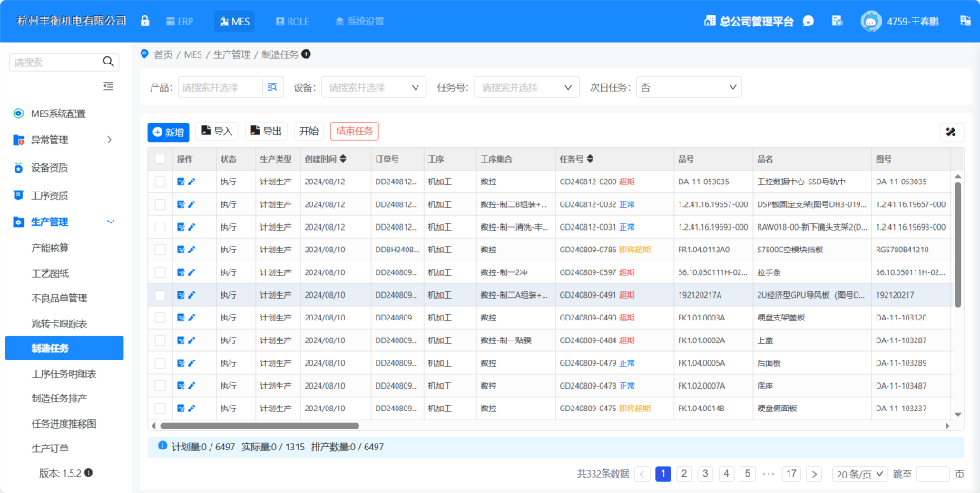Click the horizontal scrollbar below the table
Screen dimensions: 980x493
tap(259, 425)
